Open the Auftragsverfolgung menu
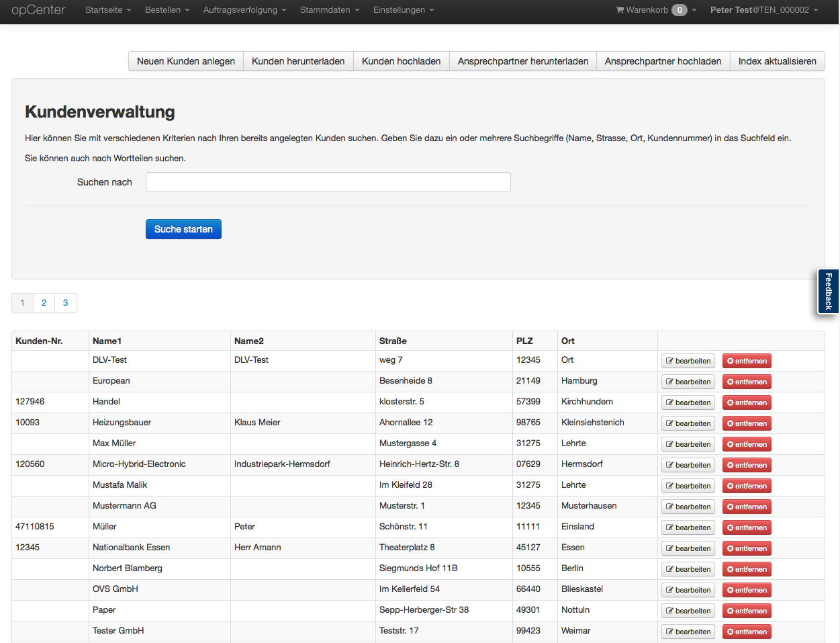Image resolution: width=840 pixels, height=643 pixels. coord(244,10)
